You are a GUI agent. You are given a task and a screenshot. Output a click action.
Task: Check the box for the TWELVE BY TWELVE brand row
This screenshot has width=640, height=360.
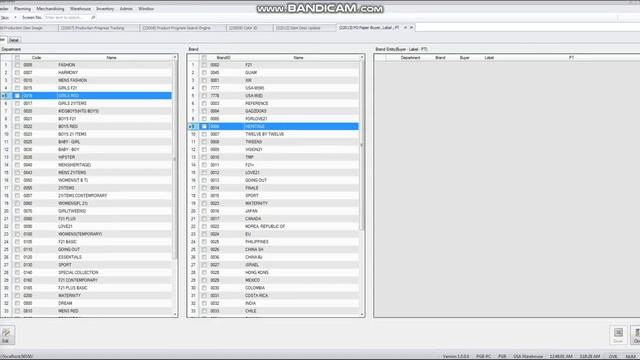pyautogui.click(x=204, y=134)
